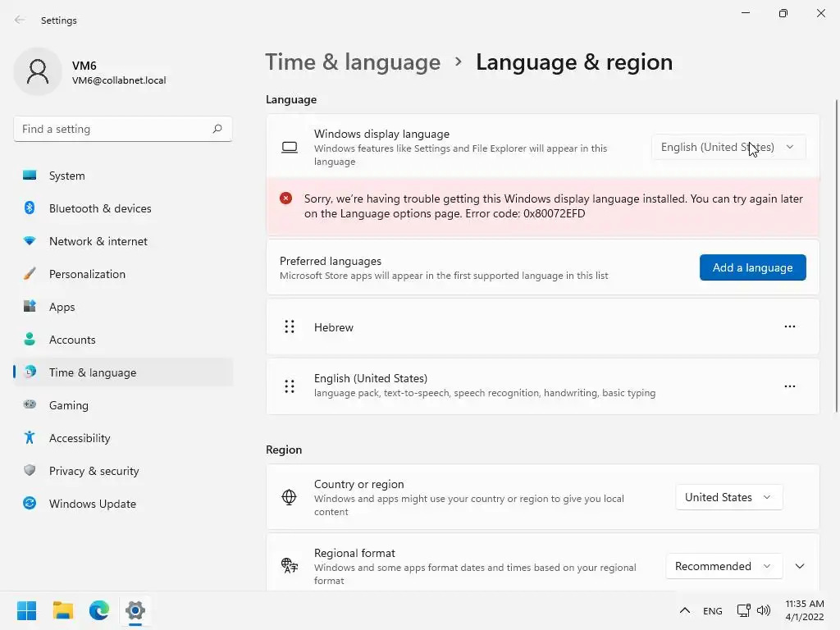Click the Bluetooth icon in sidebar
This screenshot has height=630, width=840.
(30, 208)
